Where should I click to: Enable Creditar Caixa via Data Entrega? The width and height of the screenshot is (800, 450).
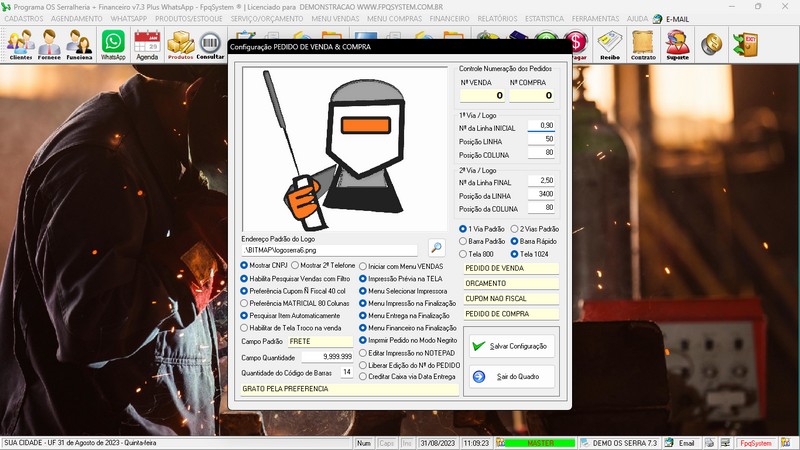click(407, 377)
